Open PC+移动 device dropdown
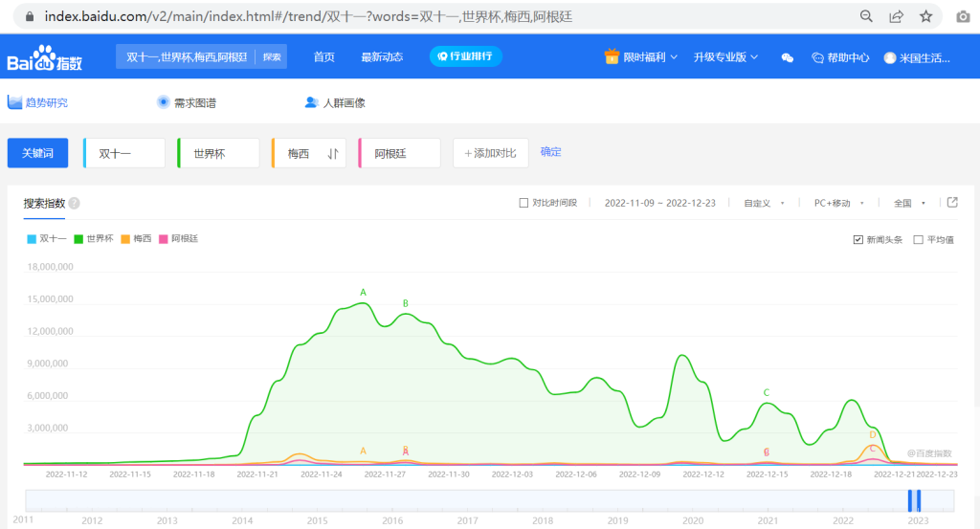Image resolution: width=980 pixels, height=529 pixels. [838, 203]
